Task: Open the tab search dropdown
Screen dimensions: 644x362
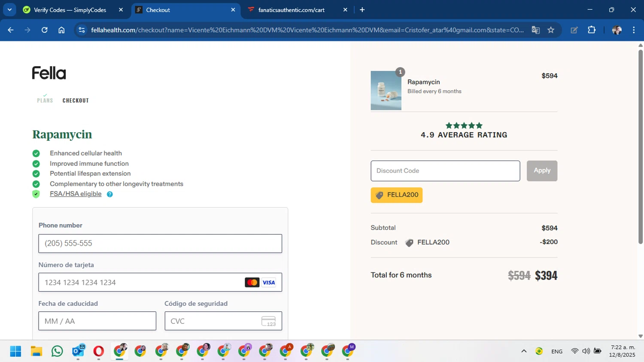Action: click(x=9, y=10)
